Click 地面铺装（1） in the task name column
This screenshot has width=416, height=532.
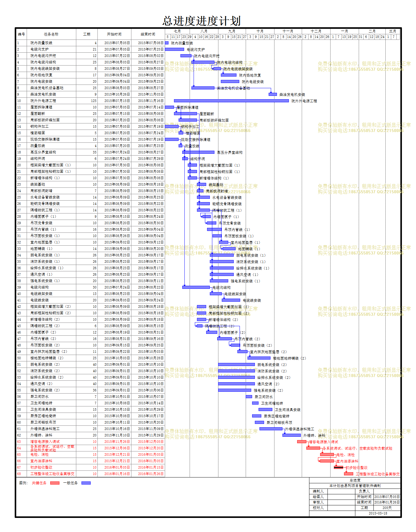41,249
